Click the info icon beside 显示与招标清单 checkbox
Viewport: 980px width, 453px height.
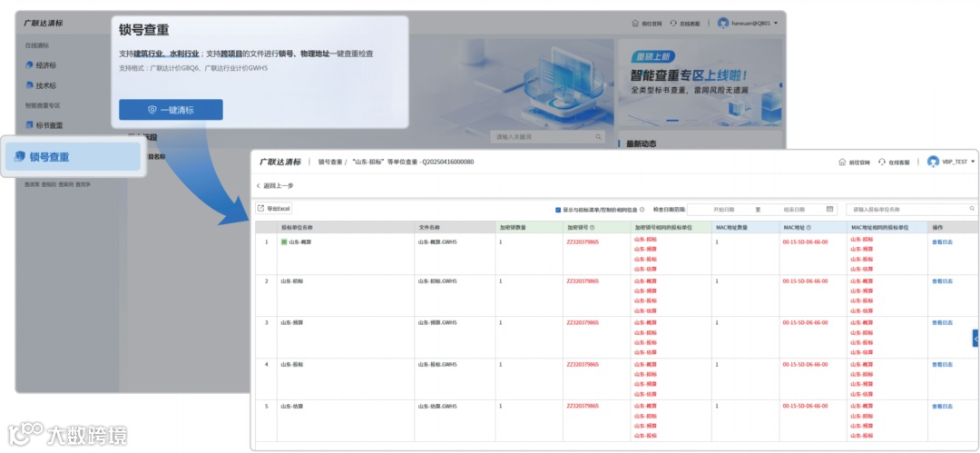(642, 210)
